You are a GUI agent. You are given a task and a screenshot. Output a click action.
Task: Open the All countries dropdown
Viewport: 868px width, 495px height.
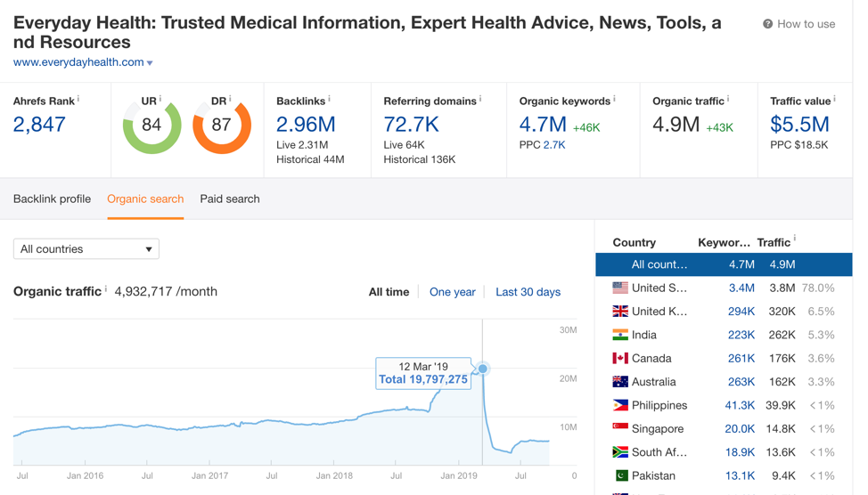[x=86, y=249]
